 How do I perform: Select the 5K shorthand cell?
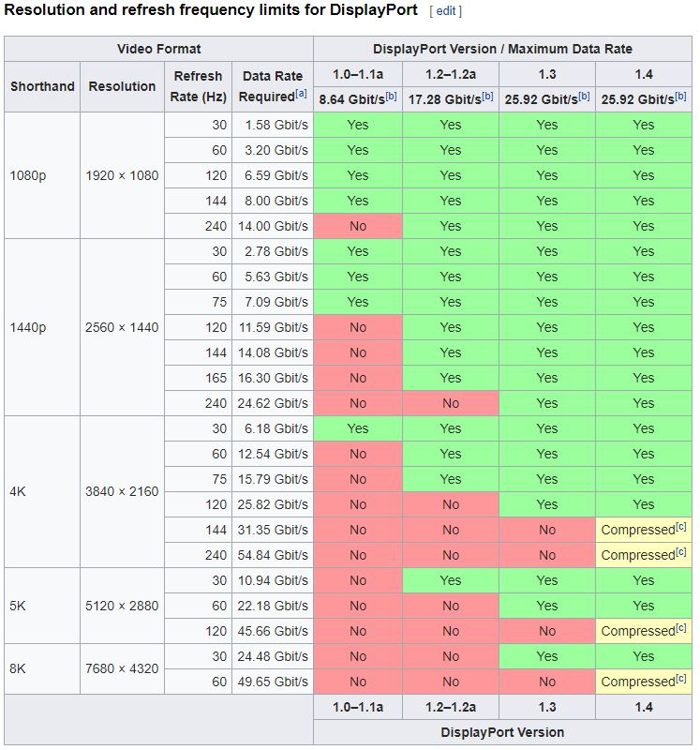(42, 606)
